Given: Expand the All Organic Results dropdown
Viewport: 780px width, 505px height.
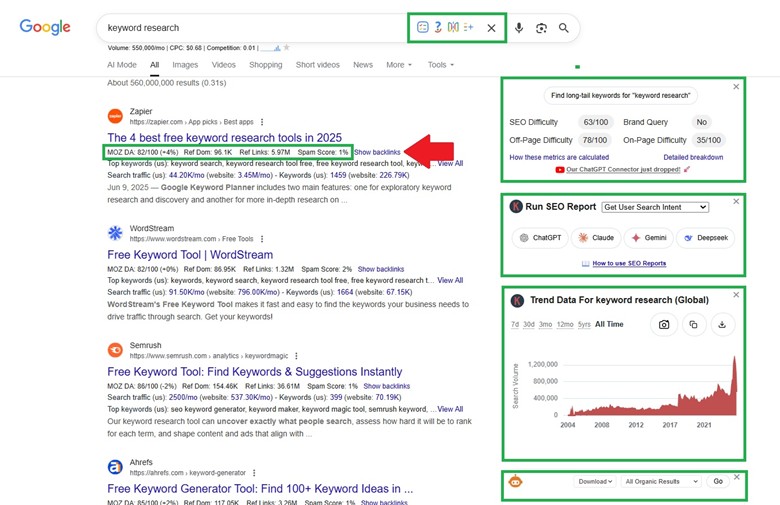Looking at the screenshot, I should (661, 481).
